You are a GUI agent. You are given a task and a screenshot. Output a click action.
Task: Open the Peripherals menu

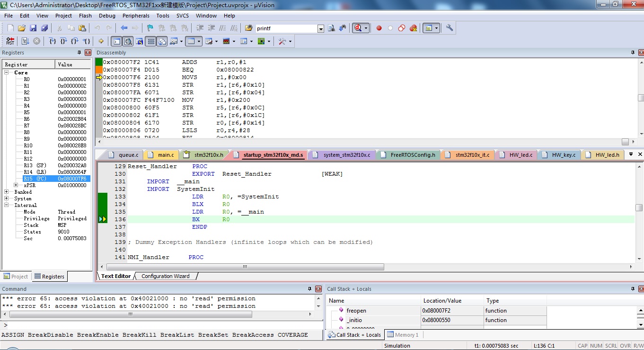coord(136,16)
